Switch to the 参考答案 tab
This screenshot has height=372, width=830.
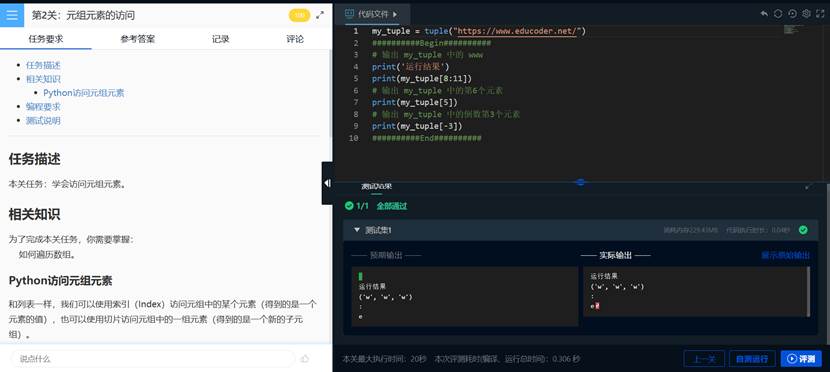tap(138, 39)
